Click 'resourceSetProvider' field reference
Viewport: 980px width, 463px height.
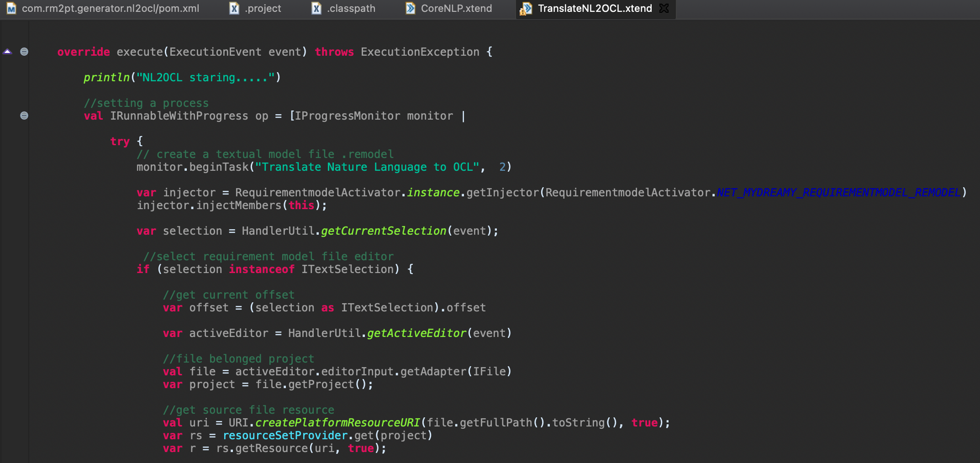pyautogui.click(x=285, y=436)
